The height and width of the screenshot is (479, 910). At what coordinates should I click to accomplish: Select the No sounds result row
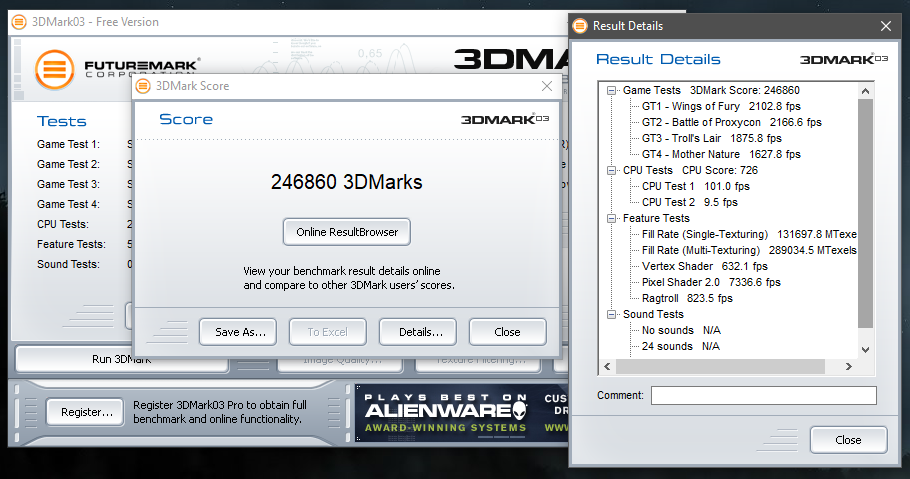click(681, 330)
